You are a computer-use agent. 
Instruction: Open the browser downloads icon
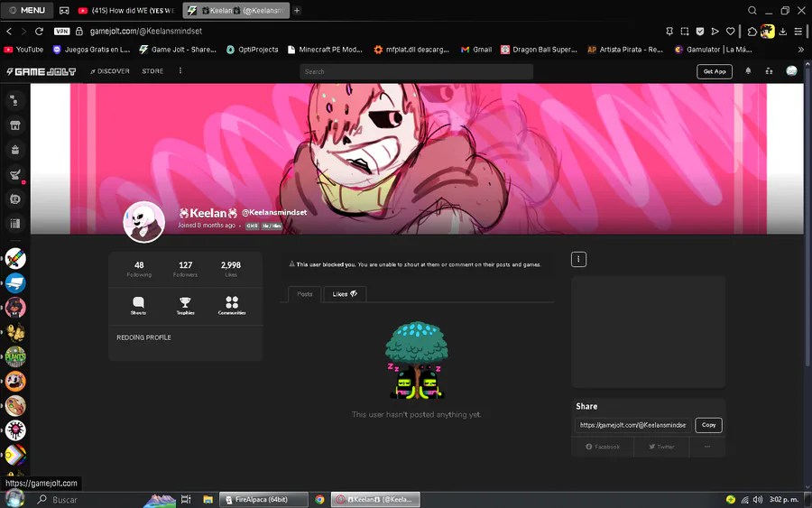tap(783, 31)
